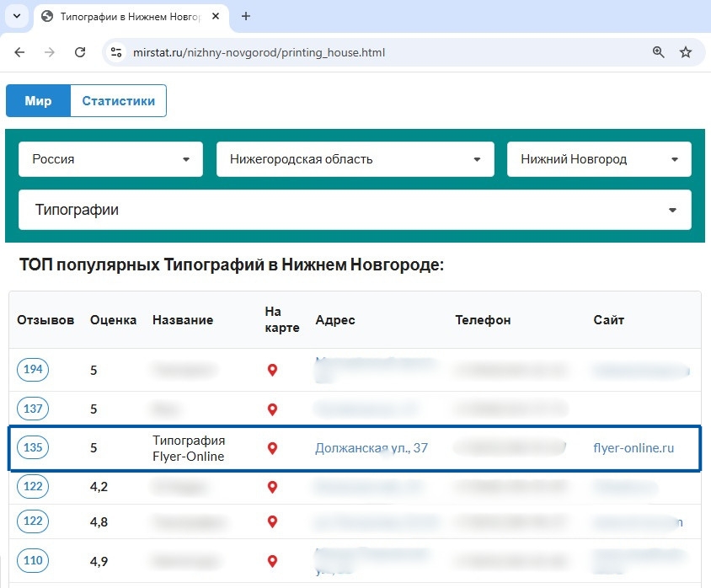
Task: Open the Нижний Новгород city dropdown
Action: coord(599,159)
